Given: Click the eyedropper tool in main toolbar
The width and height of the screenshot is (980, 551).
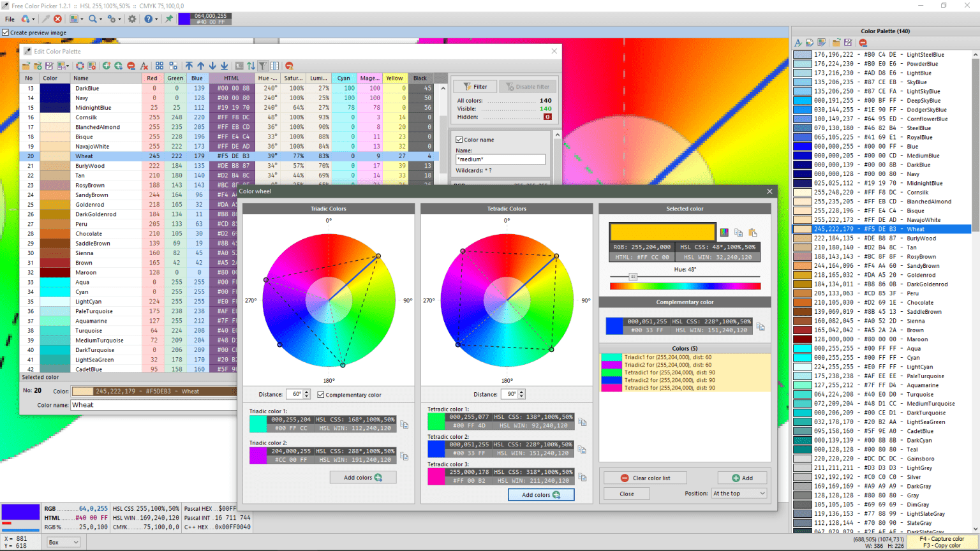Looking at the screenshot, I should [46, 19].
